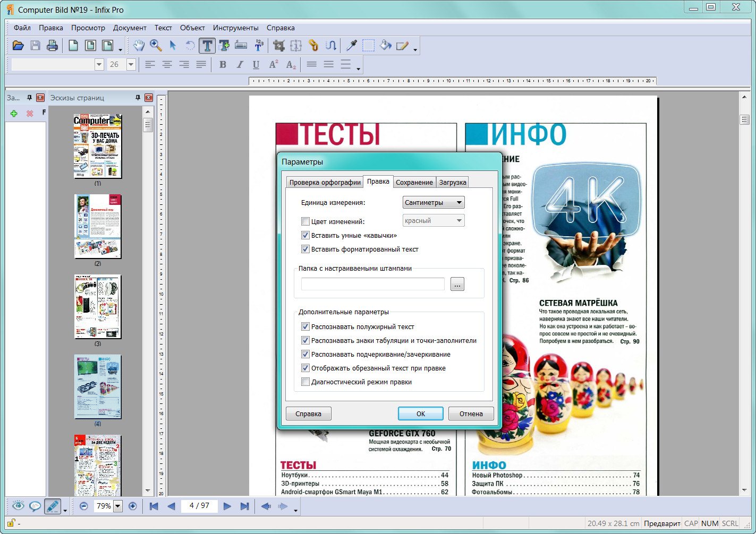Apply Underline formatting
Screen dimensions: 756x534
256,64
